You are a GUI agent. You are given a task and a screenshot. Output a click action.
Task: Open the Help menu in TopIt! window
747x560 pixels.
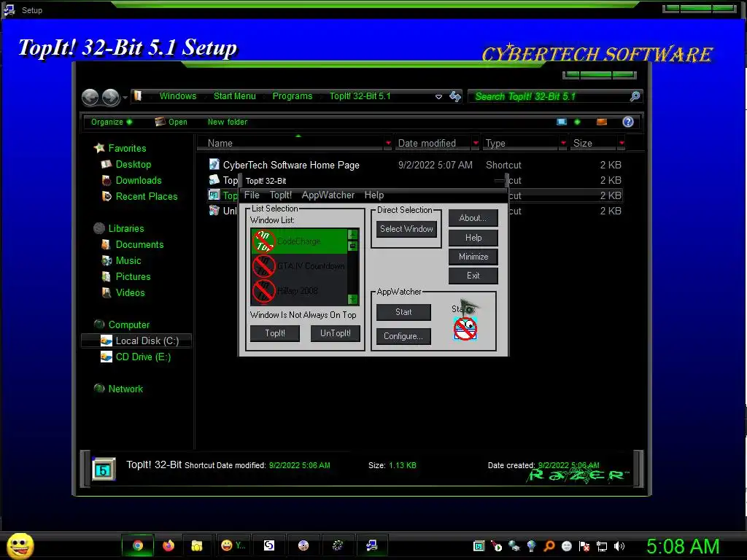tap(374, 195)
